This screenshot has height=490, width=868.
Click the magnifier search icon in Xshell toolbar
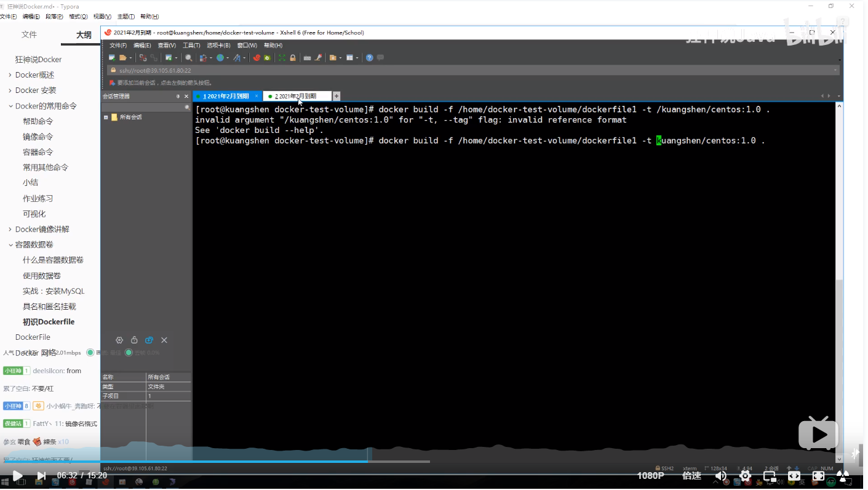[189, 58]
